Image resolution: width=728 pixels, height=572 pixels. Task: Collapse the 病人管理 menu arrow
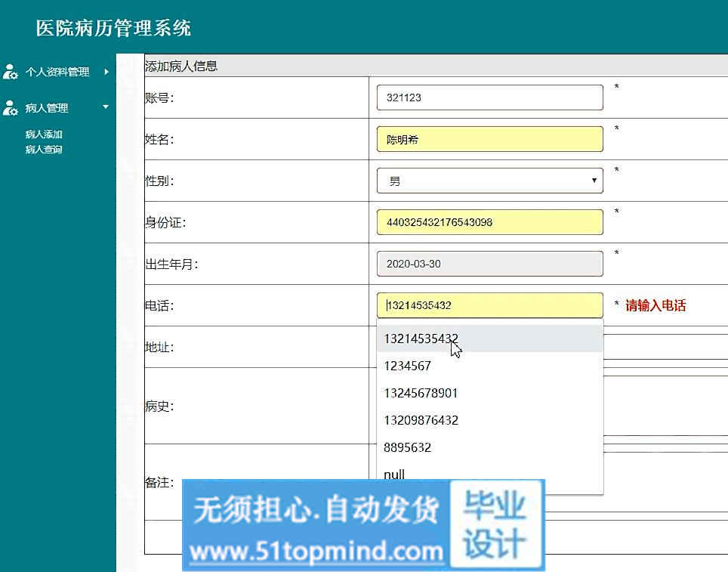[x=106, y=107]
